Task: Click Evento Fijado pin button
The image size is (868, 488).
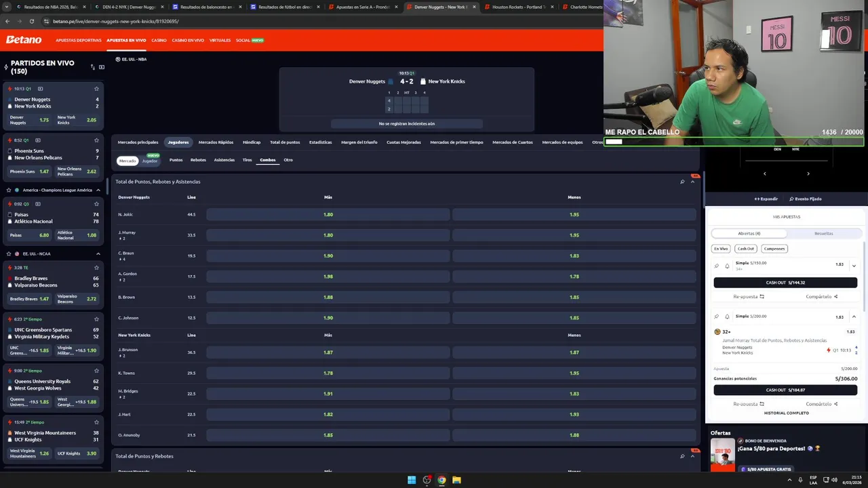Action: click(806, 199)
